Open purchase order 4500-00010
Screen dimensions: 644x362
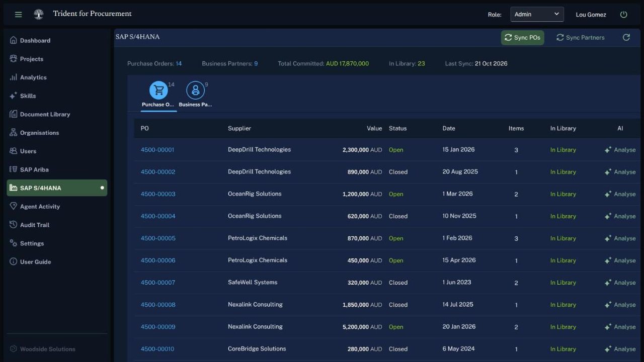pyautogui.click(x=157, y=349)
